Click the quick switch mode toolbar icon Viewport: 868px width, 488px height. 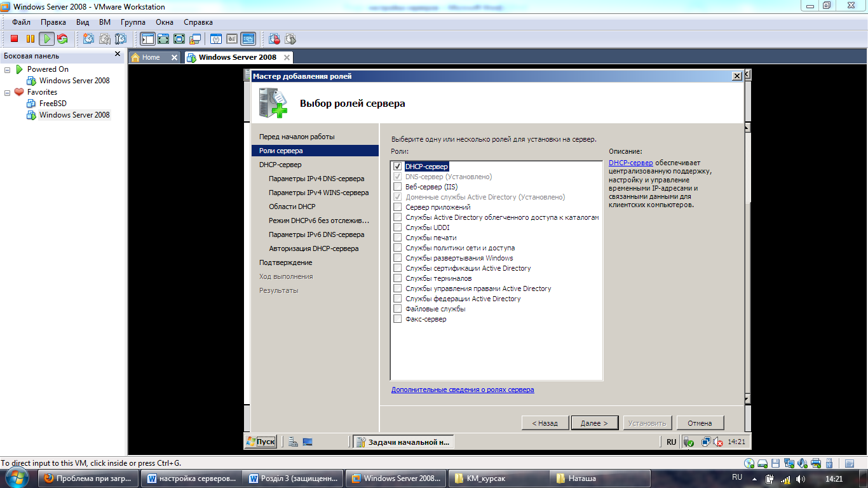click(163, 39)
